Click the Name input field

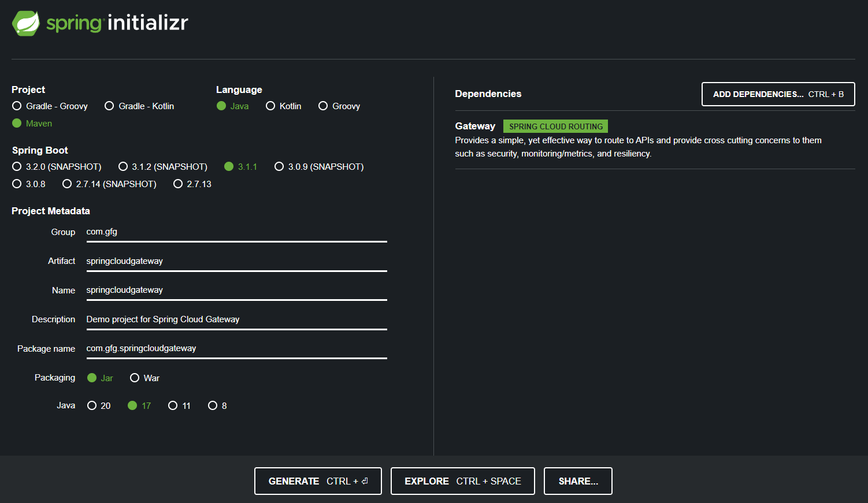pyautogui.click(x=237, y=290)
